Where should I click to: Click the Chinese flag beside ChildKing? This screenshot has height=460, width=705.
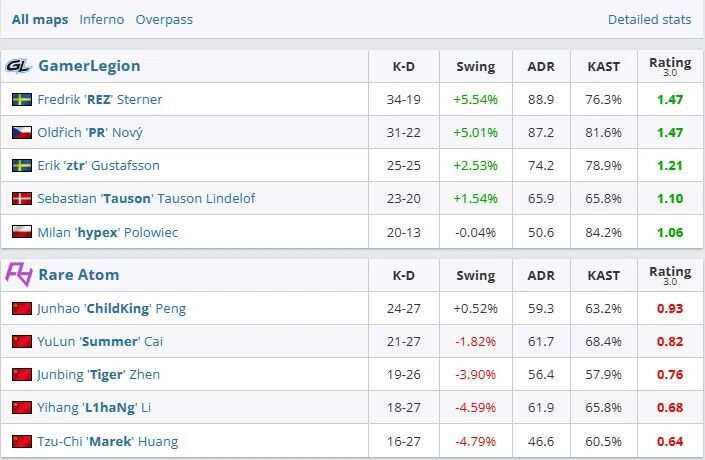point(21,309)
